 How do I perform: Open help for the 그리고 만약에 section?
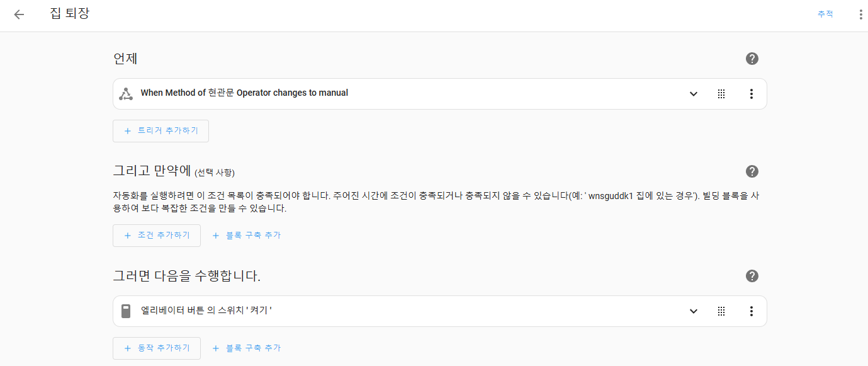pos(752,171)
